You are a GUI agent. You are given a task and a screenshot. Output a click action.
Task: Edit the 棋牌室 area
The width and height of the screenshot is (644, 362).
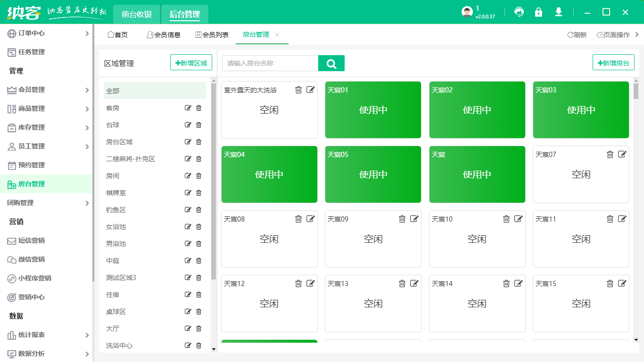point(188,193)
